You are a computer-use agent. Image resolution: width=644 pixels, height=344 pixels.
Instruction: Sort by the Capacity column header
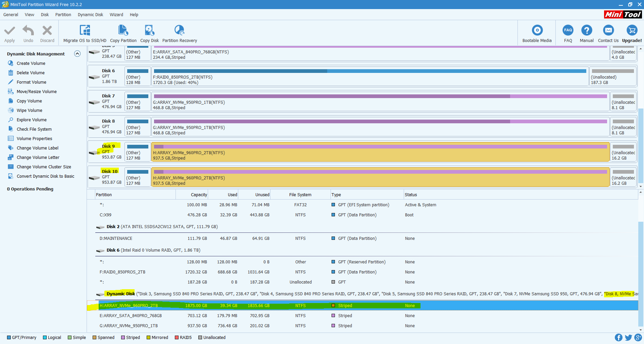pos(192,195)
